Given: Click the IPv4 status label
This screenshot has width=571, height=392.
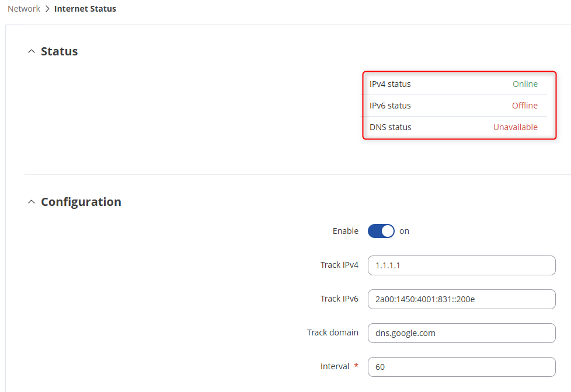Looking at the screenshot, I should pos(390,84).
